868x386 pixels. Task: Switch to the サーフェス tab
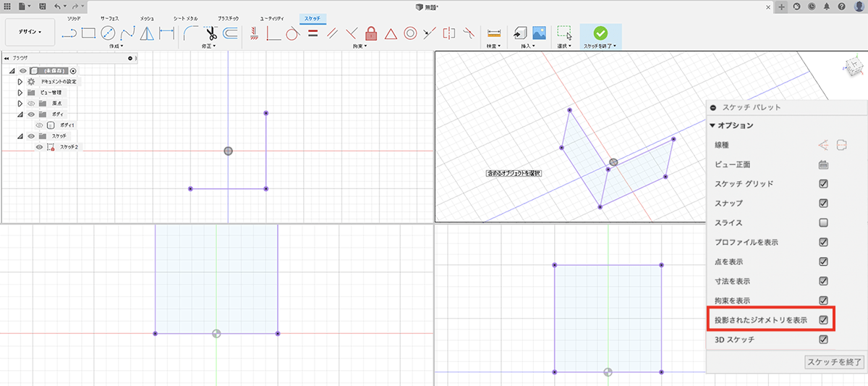(111, 17)
